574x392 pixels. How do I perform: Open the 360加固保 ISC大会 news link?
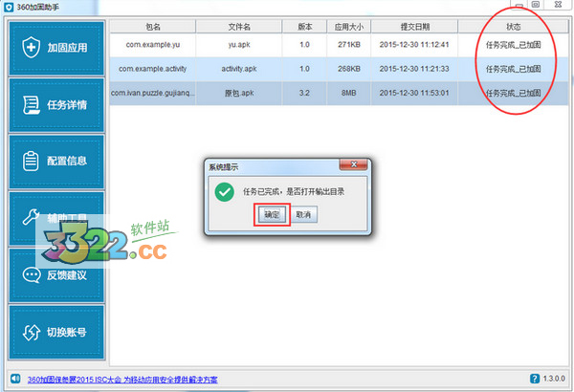pyautogui.click(x=122, y=380)
